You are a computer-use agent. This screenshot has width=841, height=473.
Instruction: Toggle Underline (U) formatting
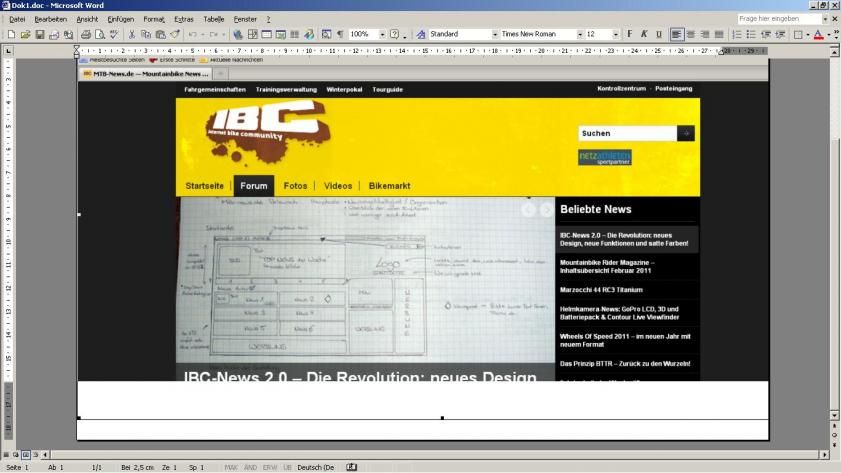(x=659, y=34)
